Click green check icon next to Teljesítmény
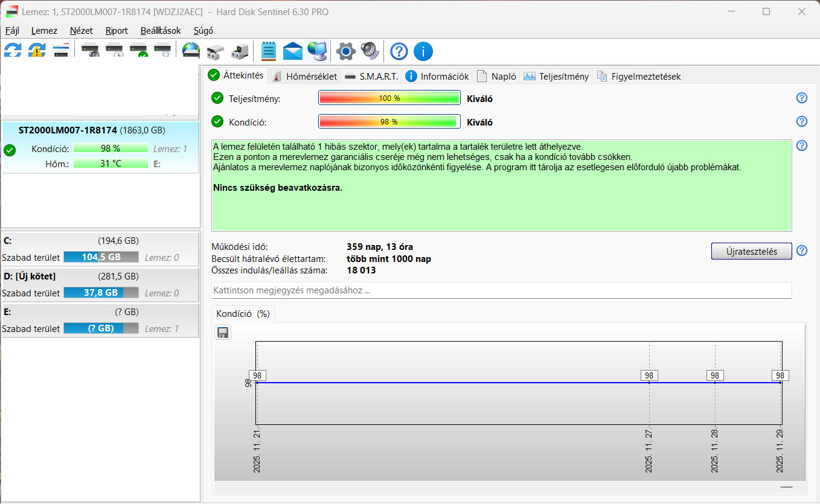Viewport: 820px width, 504px height. [x=217, y=98]
